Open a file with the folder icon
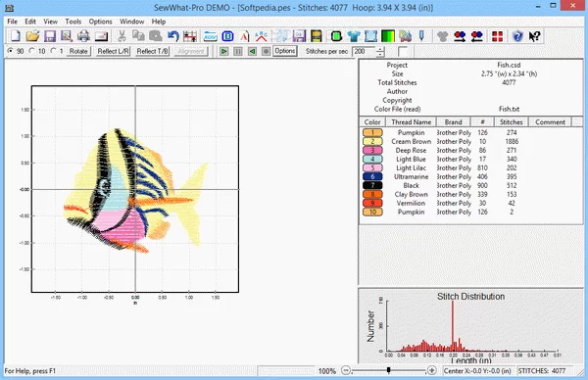Screen dimensions: 588x380 click(x=32, y=36)
